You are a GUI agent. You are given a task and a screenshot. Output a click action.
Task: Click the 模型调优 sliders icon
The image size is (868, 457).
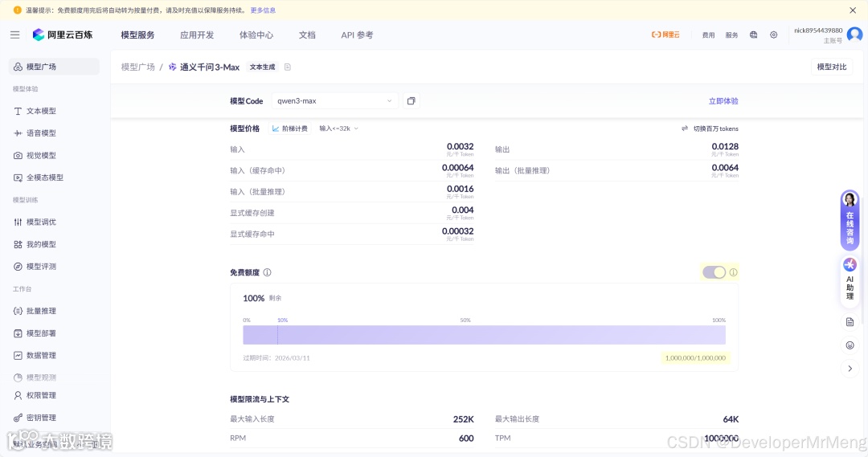point(18,222)
